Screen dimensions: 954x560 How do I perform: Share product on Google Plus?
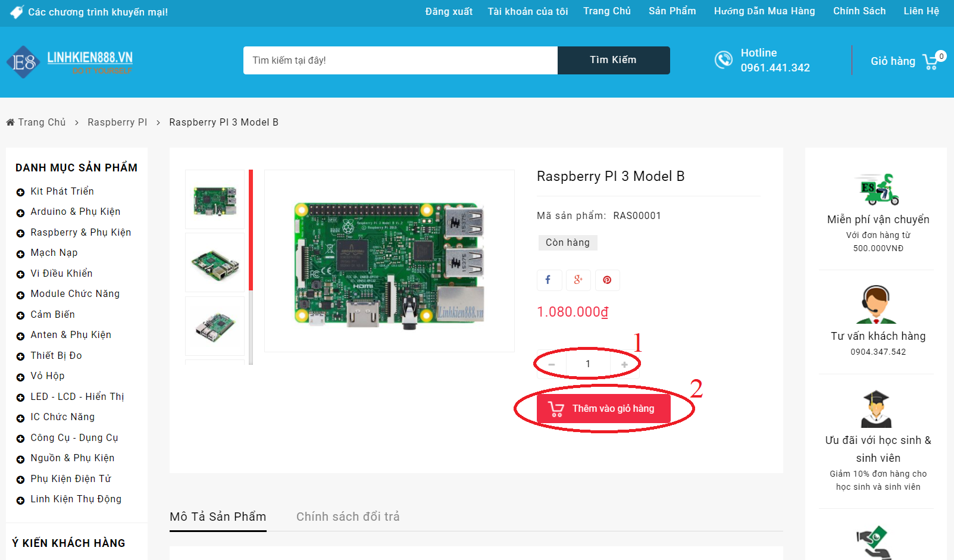point(578,280)
